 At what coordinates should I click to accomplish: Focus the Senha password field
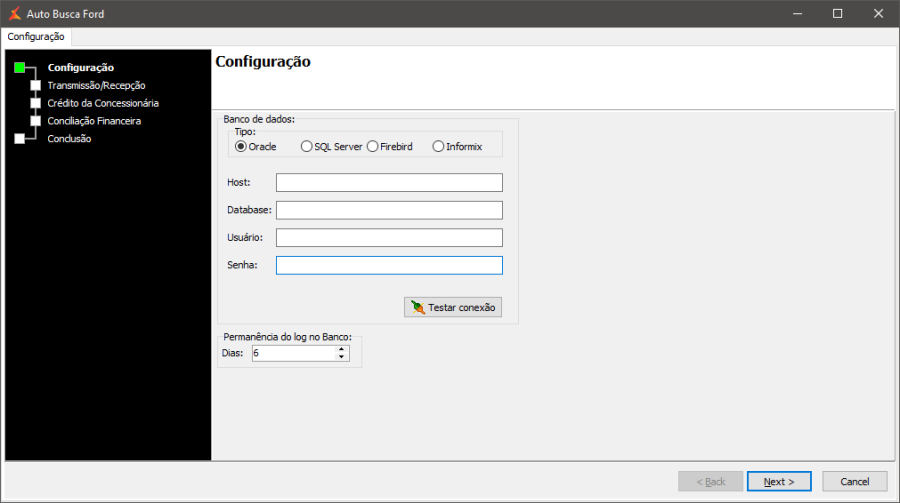tap(389, 265)
